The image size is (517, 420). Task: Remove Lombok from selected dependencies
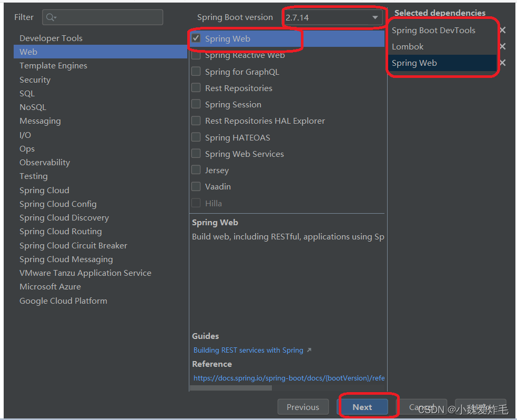pos(503,46)
